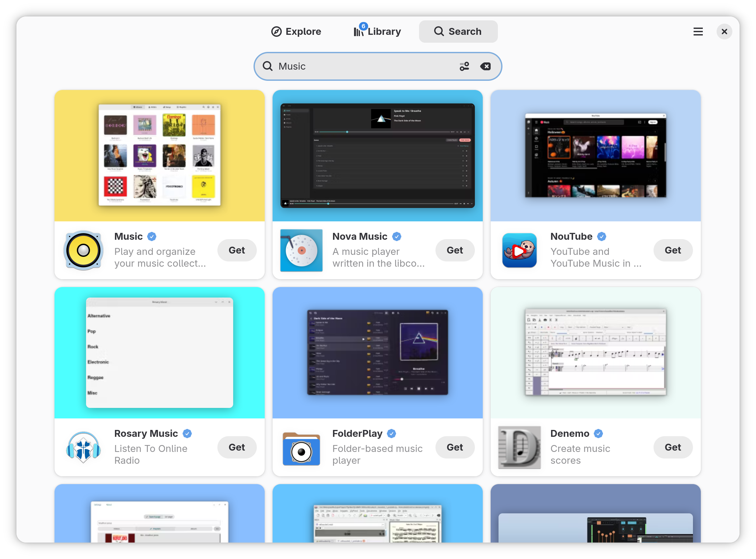Click the Music app speaker icon
This screenshot has height=559, width=756.
83,250
